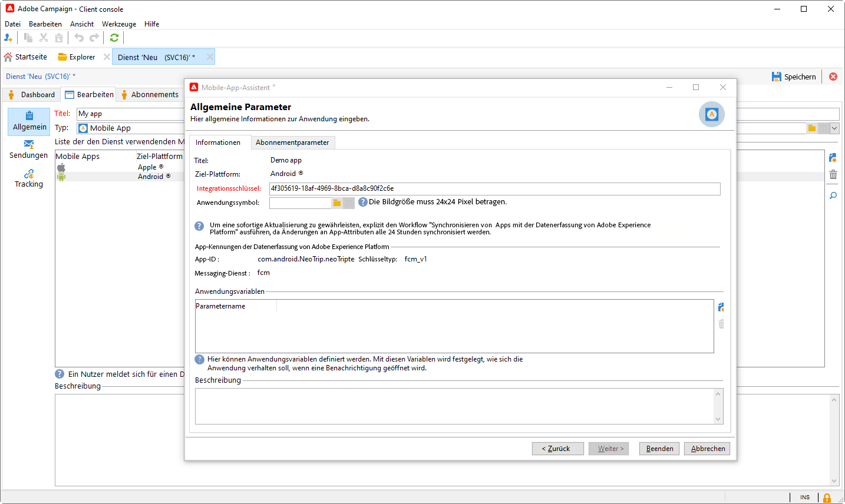The width and height of the screenshot is (845, 504).
Task: Click the help icon under the variables list
Action: (200, 359)
